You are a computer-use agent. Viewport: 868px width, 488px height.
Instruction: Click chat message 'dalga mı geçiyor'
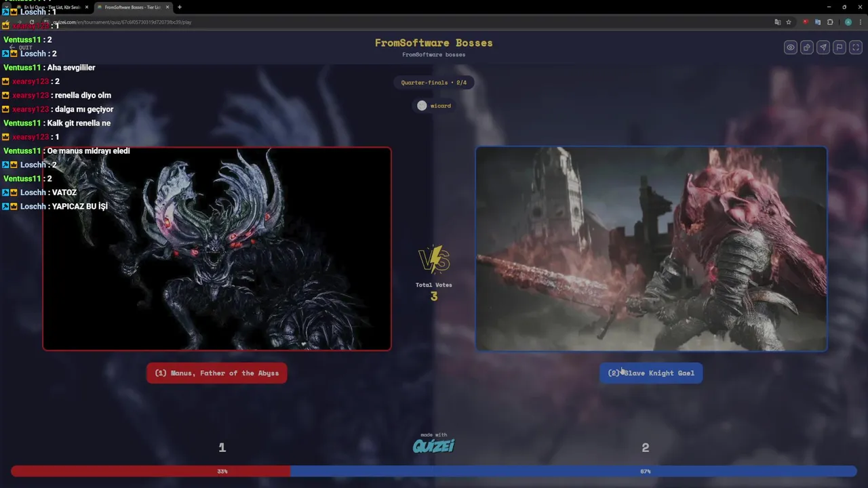coord(84,109)
